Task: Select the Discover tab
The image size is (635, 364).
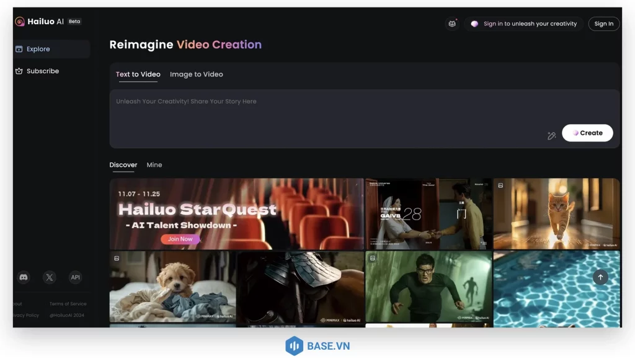Action: tap(123, 165)
